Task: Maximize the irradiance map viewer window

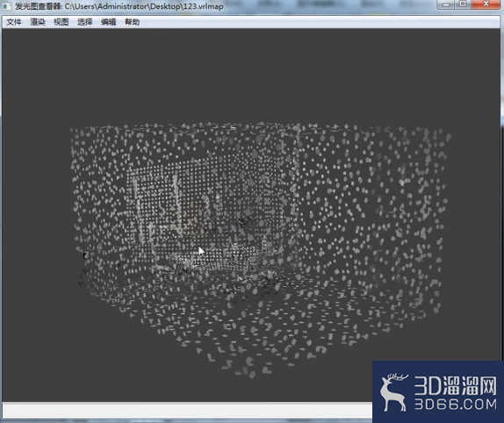Action: [464, 4]
